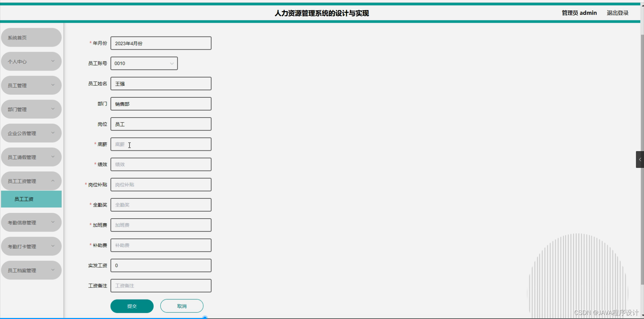Expand the 部门管理 sidebar menu
Viewport: 644px width, 319px height.
[x=31, y=109]
